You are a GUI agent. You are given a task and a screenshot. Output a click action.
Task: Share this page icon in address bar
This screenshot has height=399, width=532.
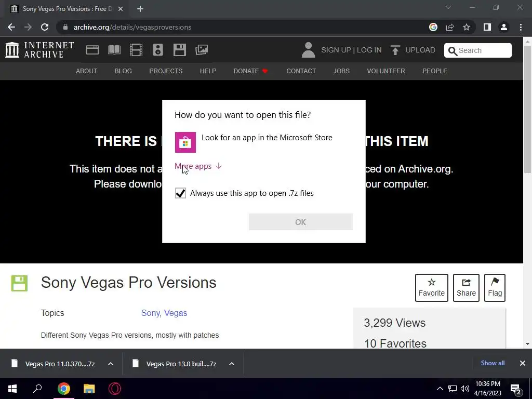(x=450, y=27)
